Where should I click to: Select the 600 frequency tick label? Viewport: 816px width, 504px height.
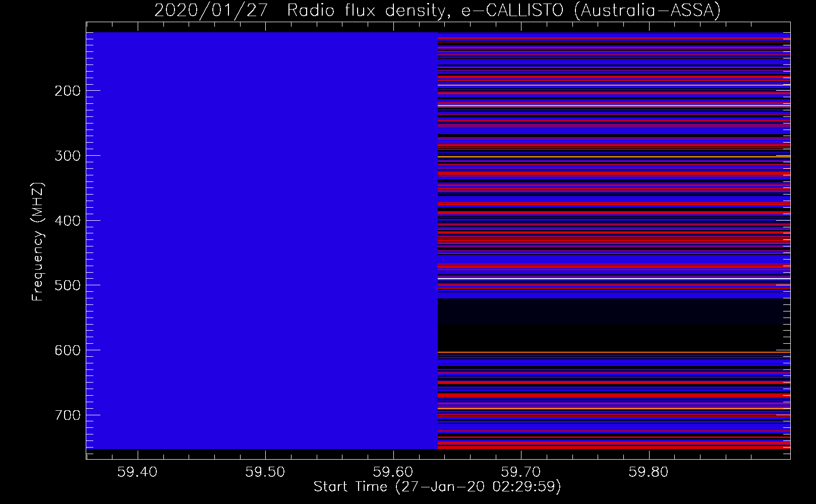(x=68, y=350)
